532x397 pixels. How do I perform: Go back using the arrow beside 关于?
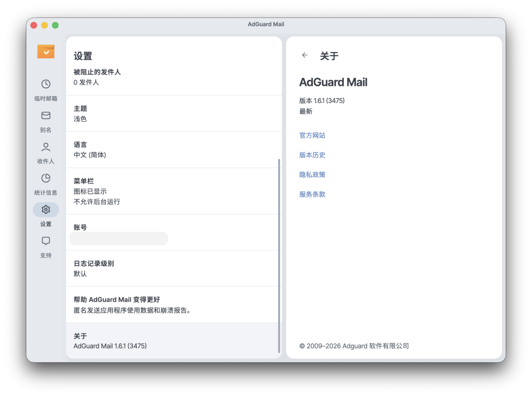click(305, 55)
